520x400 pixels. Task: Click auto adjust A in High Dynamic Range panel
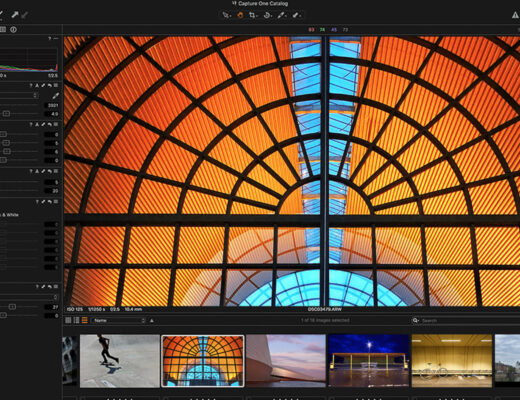coord(37,171)
